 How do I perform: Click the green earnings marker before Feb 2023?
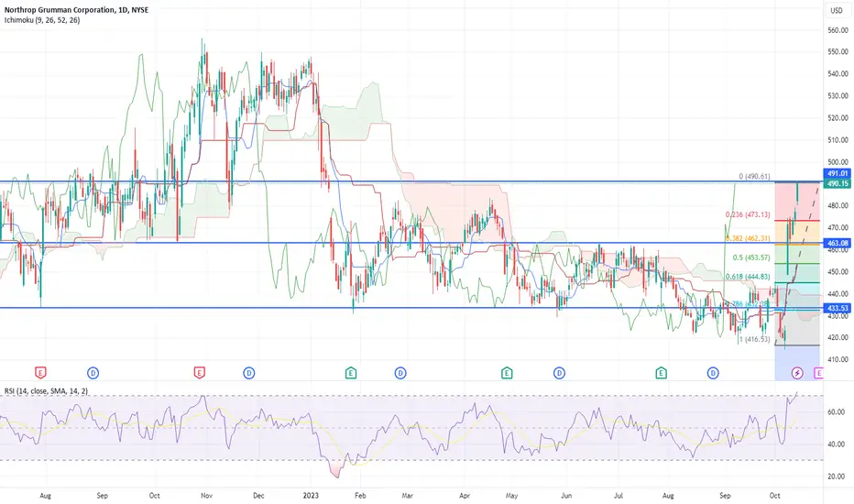pyautogui.click(x=351, y=373)
